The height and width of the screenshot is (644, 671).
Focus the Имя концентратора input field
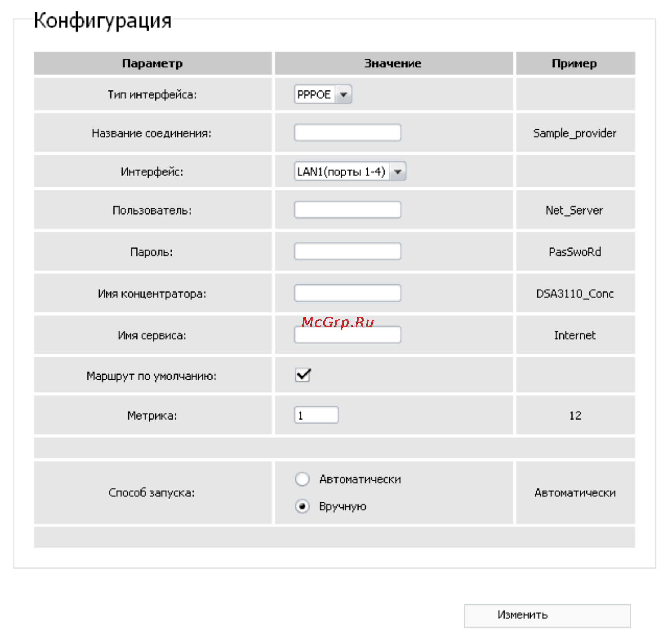coord(347,293)
